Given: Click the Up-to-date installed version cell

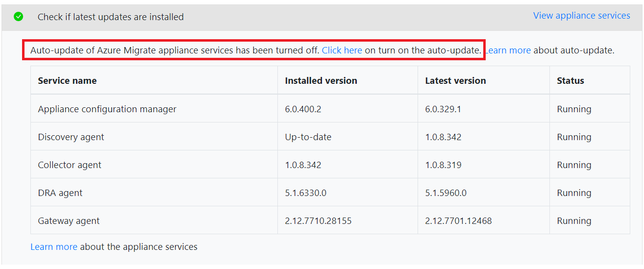Looking at the screenshot, I should click(x=308, y=137).
